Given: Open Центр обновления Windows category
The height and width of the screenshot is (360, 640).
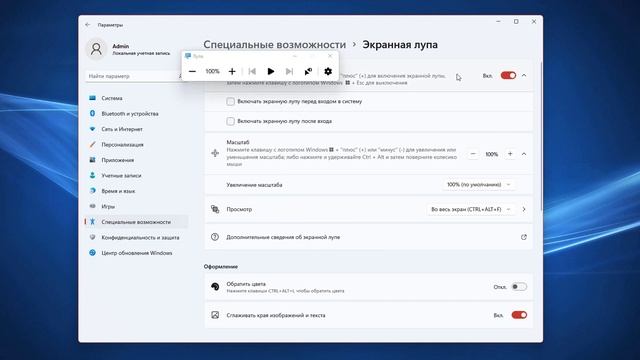Looking at the screenshot, I should [136, 253].
